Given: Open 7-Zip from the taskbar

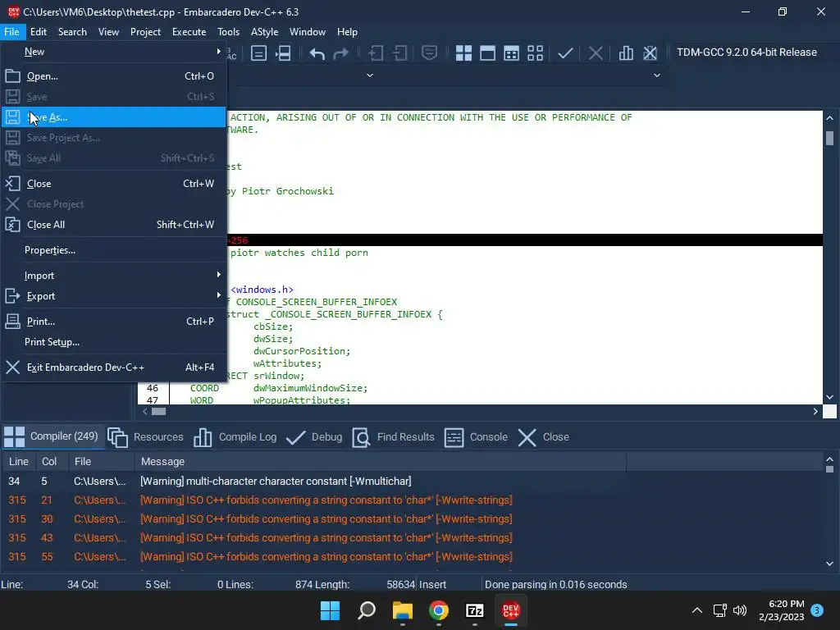Looking at the screenshot, I should coord(475,610).
